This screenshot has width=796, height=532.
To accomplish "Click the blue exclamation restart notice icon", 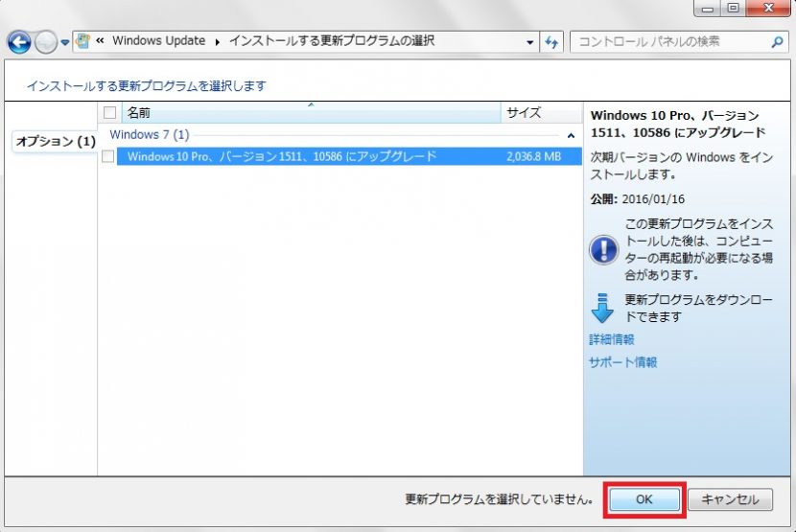I will point(603,250).
